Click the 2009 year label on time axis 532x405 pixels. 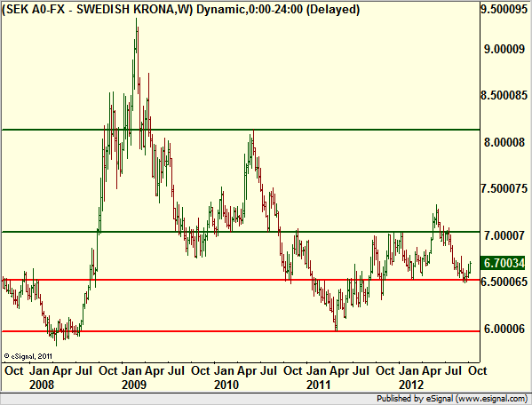tap(134, 385)
